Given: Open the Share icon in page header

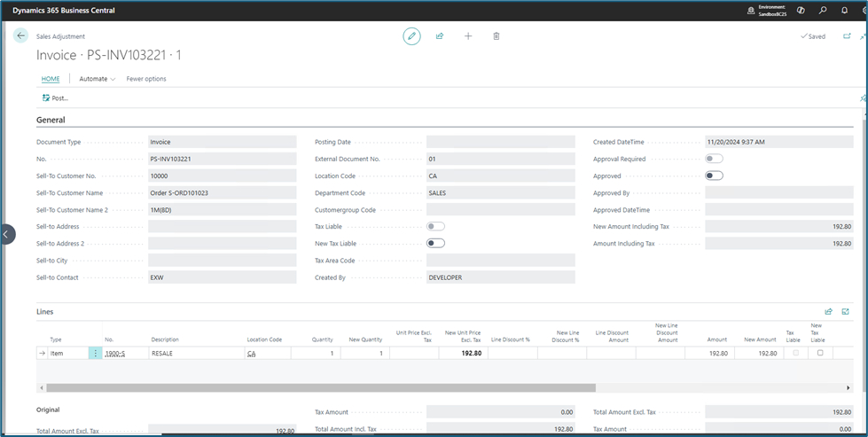Looking at the screenshot, I should coord(440,36).
